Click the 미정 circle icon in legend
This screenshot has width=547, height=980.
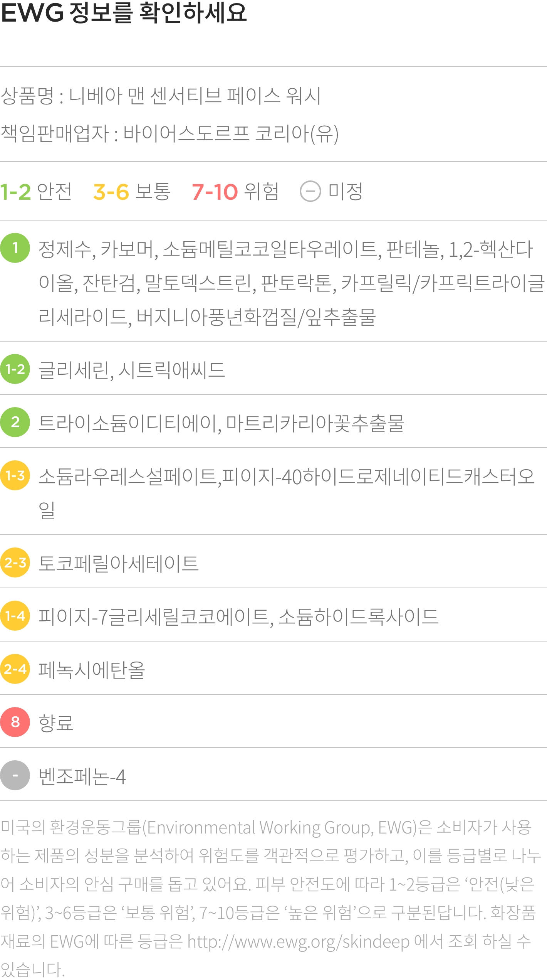pos(310,191)
